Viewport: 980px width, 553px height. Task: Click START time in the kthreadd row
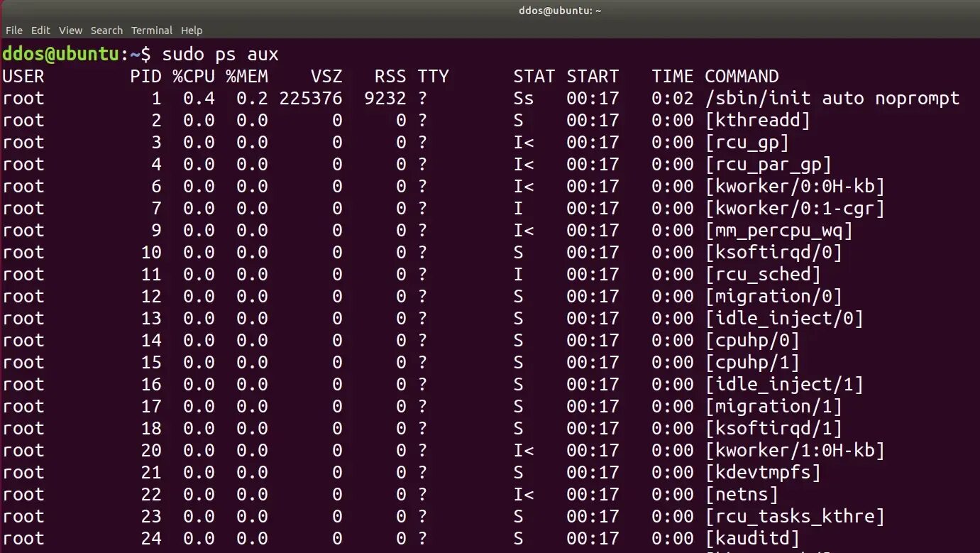click(x=593, y=120)
